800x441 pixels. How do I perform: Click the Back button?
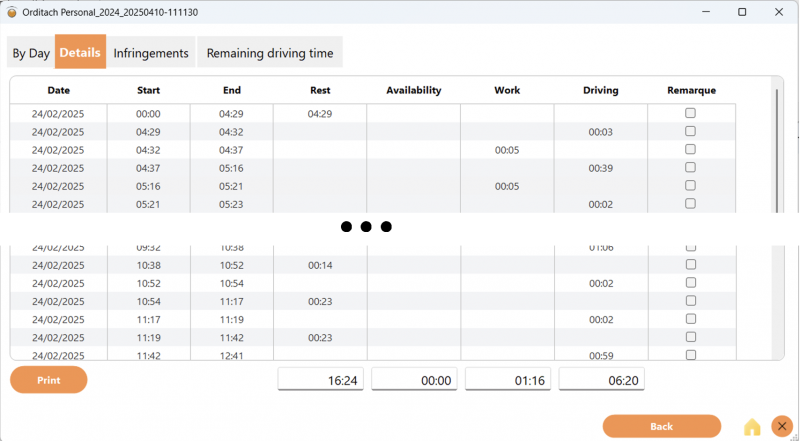(662, 426)
